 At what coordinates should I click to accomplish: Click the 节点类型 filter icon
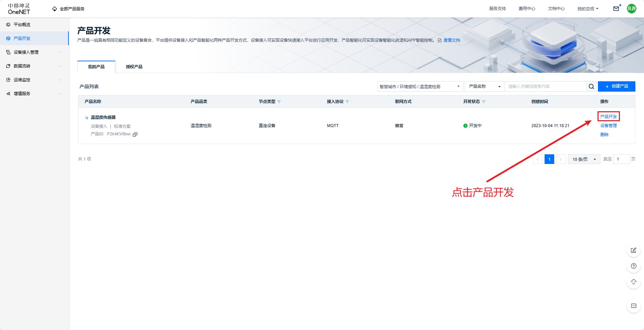[279, 102]
